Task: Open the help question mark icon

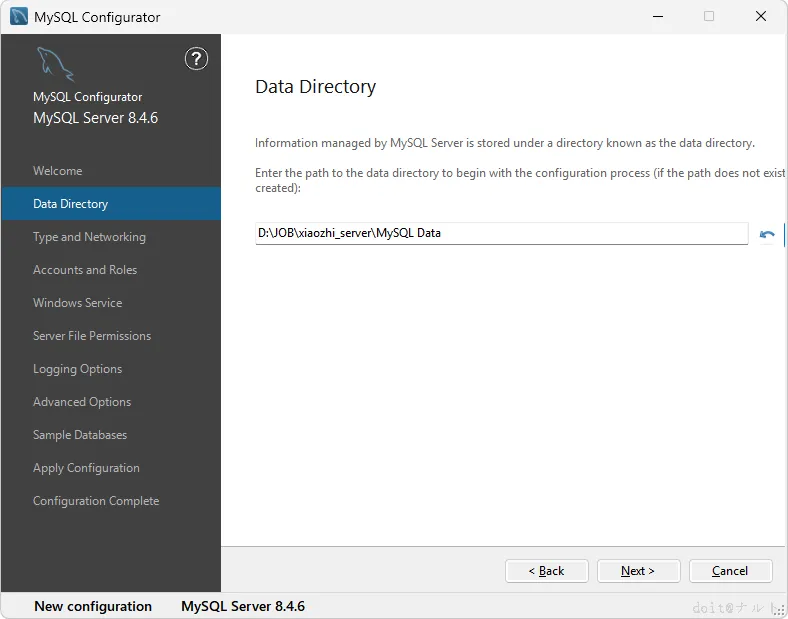Action: pyautogui.click(x=196, y=59)
